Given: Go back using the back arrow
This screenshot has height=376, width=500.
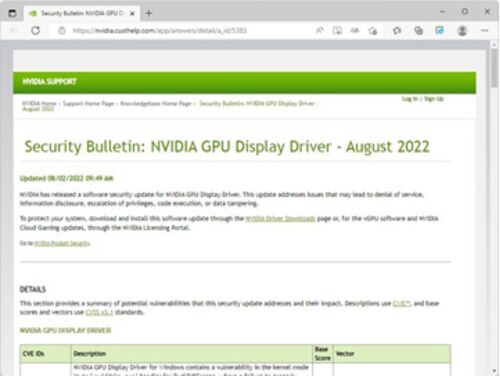Looking at the screenshot, I should pyautogui.click(x=14, y=31).
